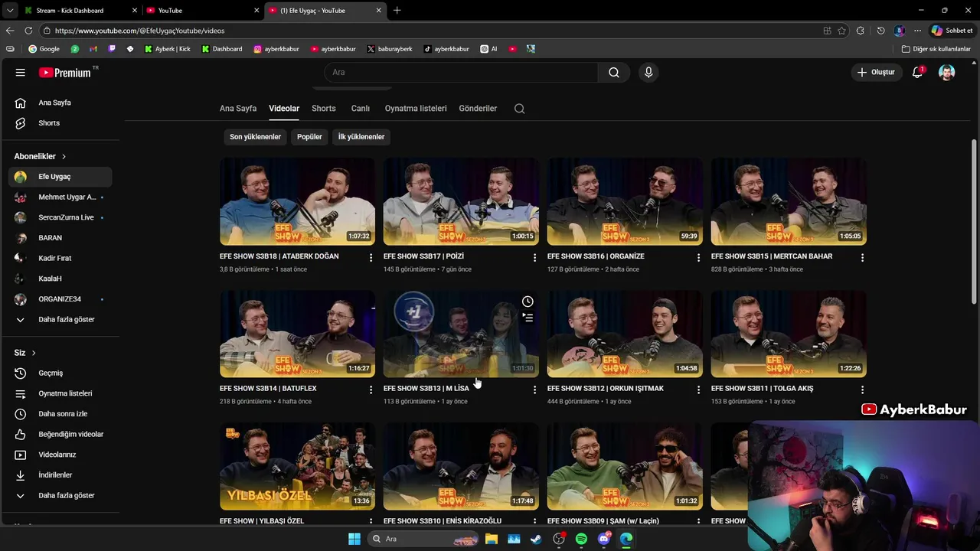Open the YILBAŞI ÖZEL video thumbnail
This screenshot has width=980, height=551.
[x=297, y=466]
